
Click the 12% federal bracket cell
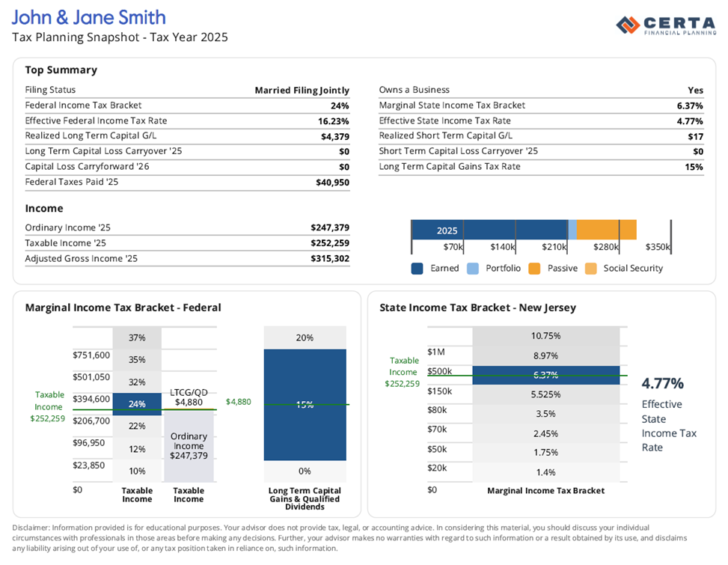(x=137, y=448)
